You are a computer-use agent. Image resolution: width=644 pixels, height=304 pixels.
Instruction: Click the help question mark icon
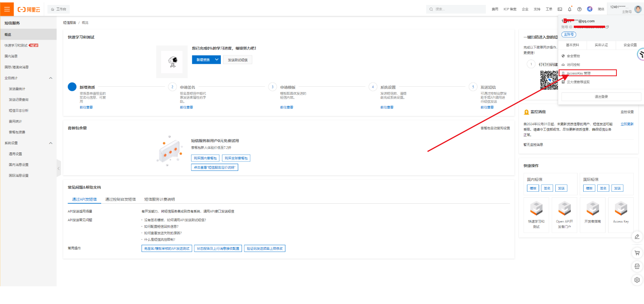point(579,9)
